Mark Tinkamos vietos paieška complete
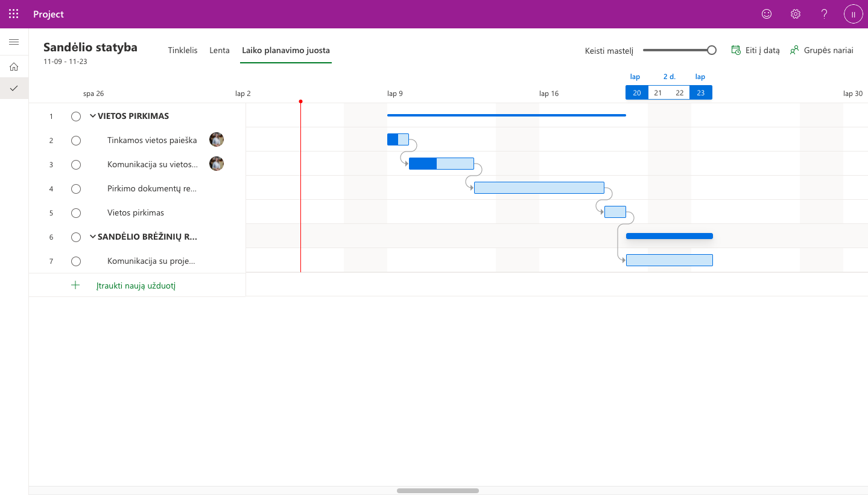The height and width of the screenshot is (495, 868). (76, 141)
